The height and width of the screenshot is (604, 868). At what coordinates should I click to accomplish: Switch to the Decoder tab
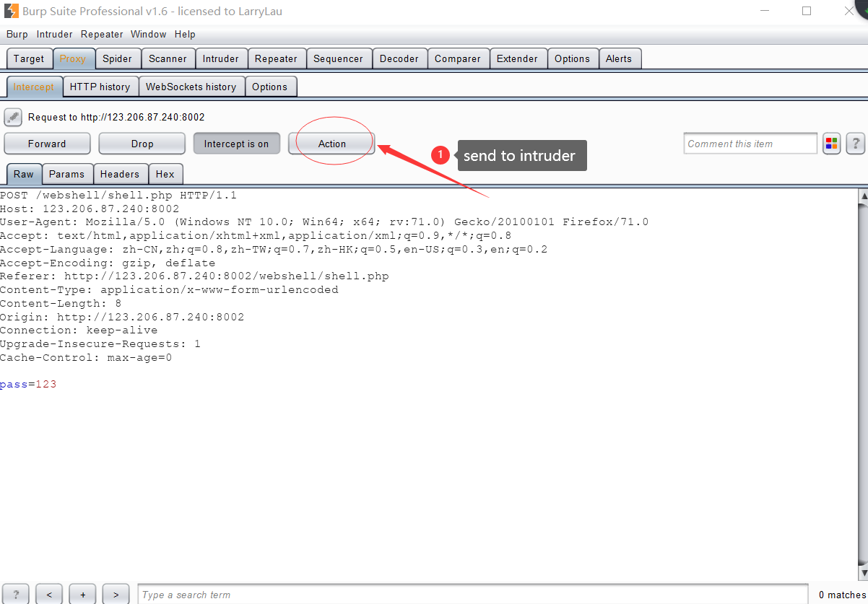tap(399, 58)
